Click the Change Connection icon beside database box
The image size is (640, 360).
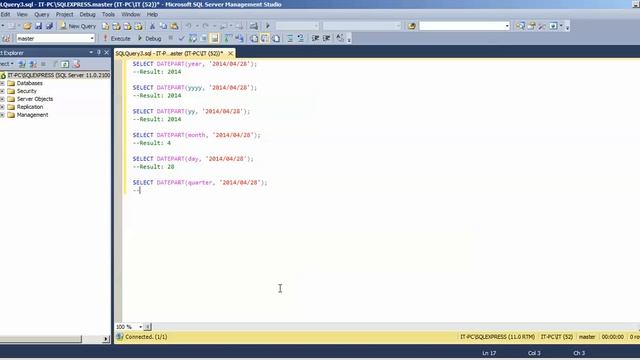point(6,38)
